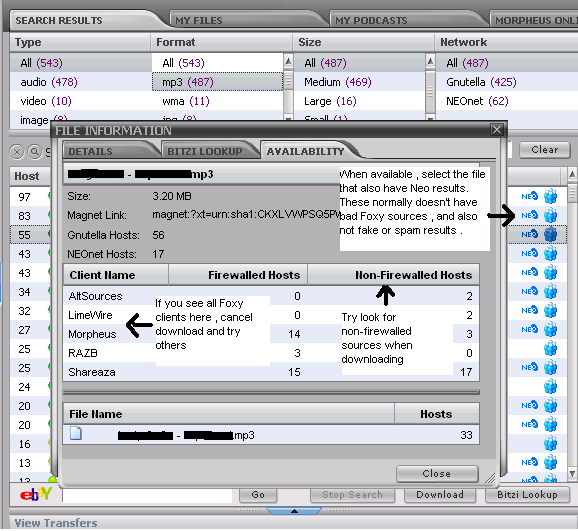Select the Search Results tab
This screenshot has height=531, width=578.
[87, 20]
